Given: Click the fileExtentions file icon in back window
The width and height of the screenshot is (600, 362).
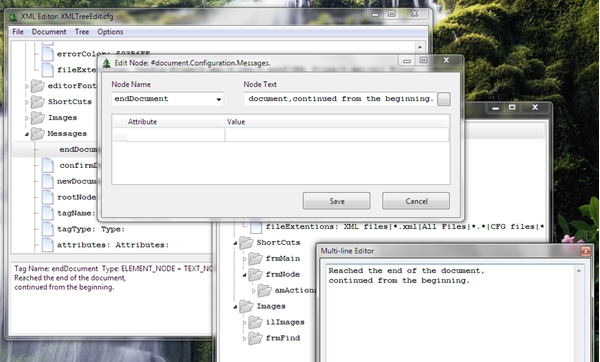Looking at the screenshot, I should click(256, 227).
